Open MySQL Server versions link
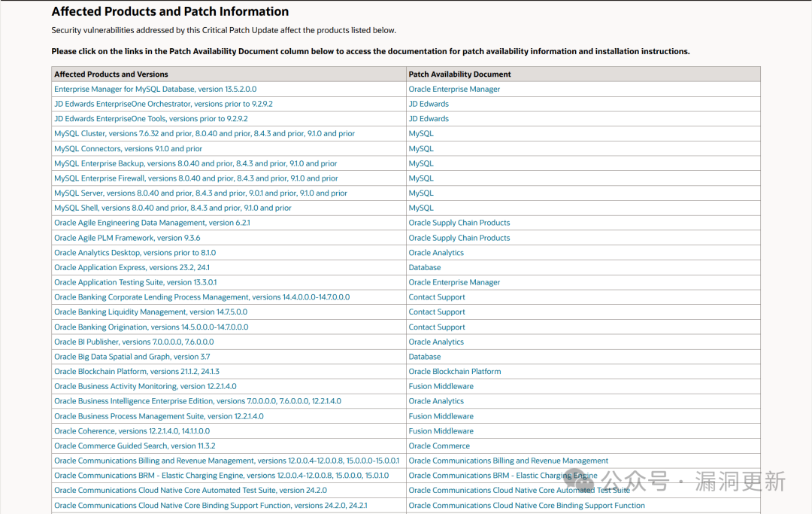Screen dimensions: 812x514 201,193
